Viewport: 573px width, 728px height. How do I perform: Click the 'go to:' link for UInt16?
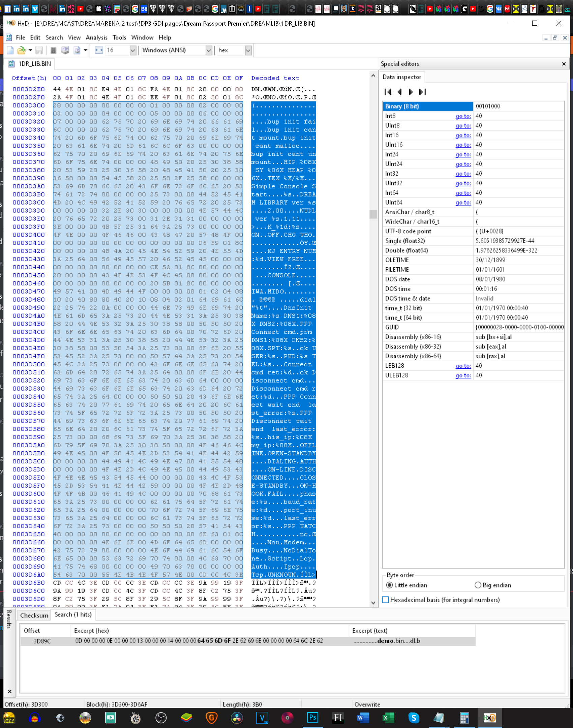point(463,145)
